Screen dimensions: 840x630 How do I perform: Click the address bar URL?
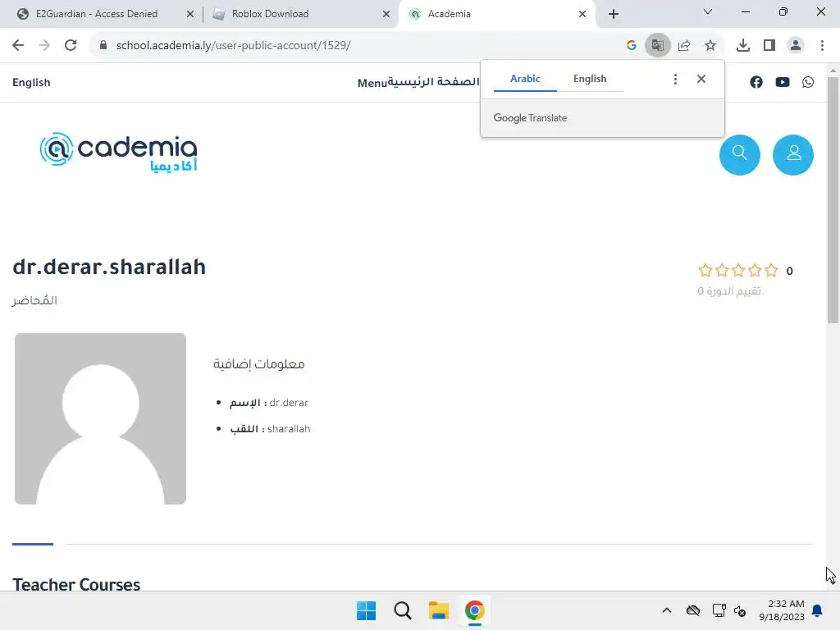(x=233, y=45)
